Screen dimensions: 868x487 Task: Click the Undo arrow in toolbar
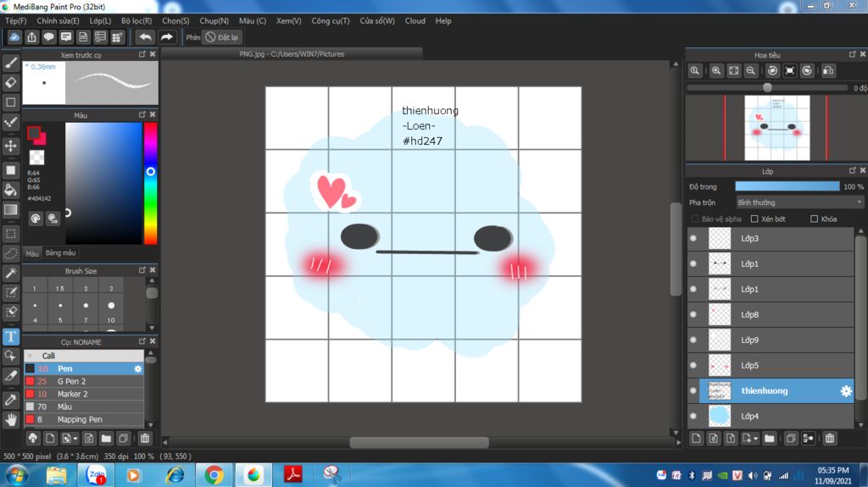(145, 37)
